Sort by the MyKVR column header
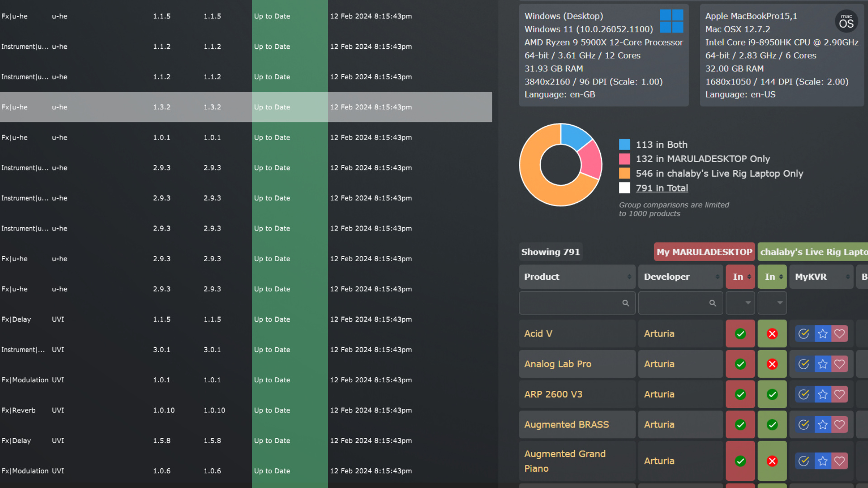Screen dimensions: 868x488 [x=821, y=277]
